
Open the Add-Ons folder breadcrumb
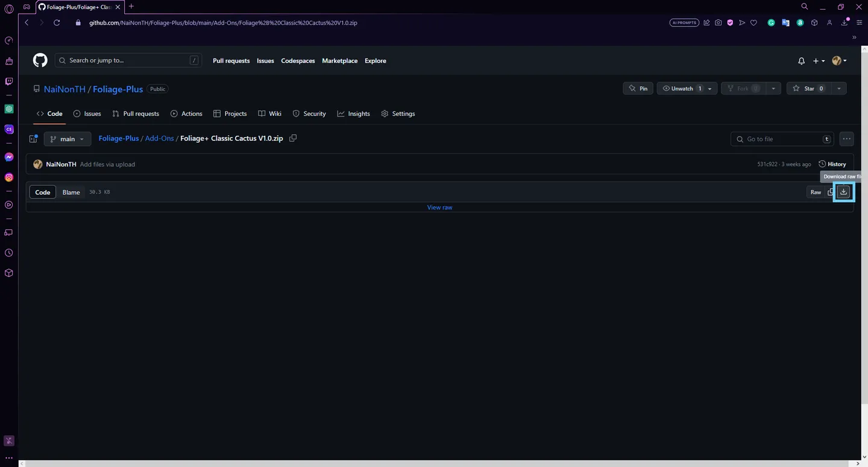point(159,138)
